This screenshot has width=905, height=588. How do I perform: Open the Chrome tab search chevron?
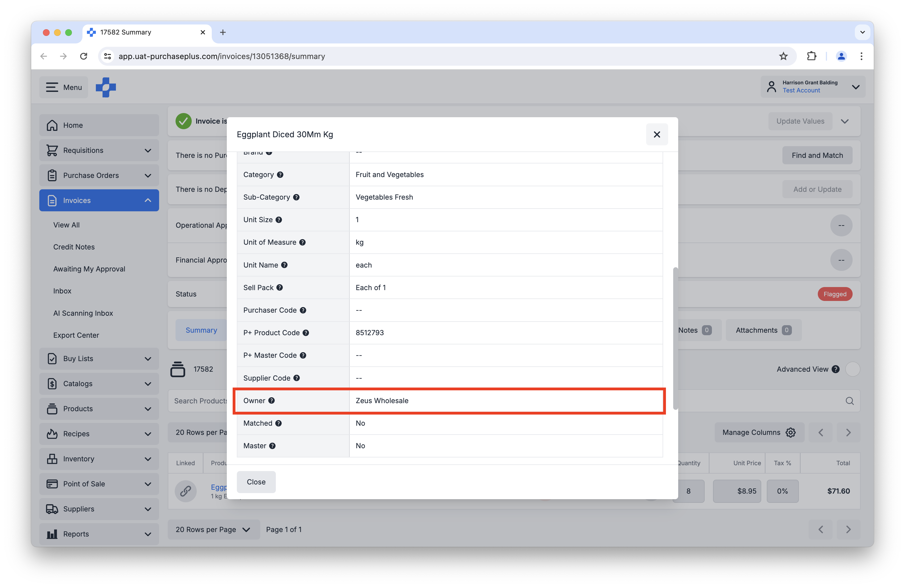pos(862,32)
